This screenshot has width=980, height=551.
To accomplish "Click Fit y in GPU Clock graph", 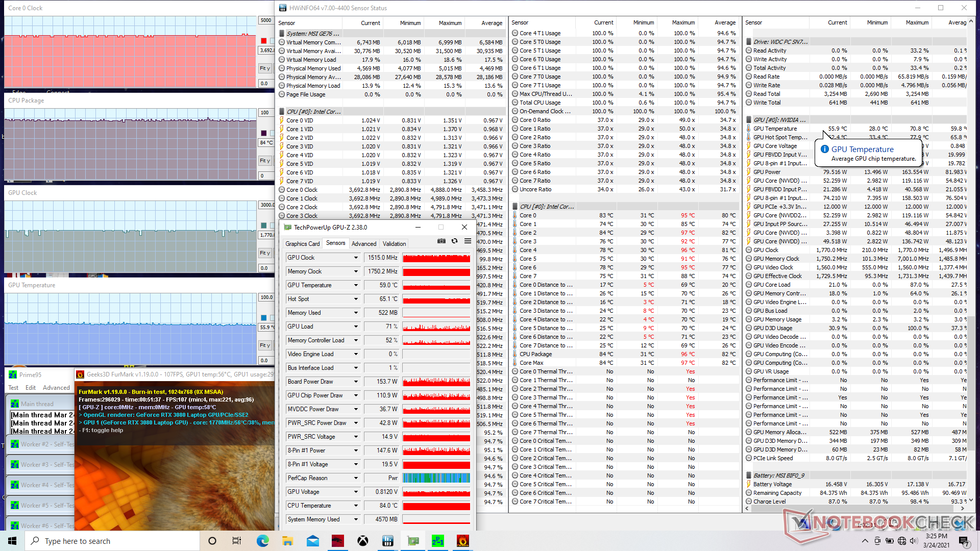I will click(265, 253).
